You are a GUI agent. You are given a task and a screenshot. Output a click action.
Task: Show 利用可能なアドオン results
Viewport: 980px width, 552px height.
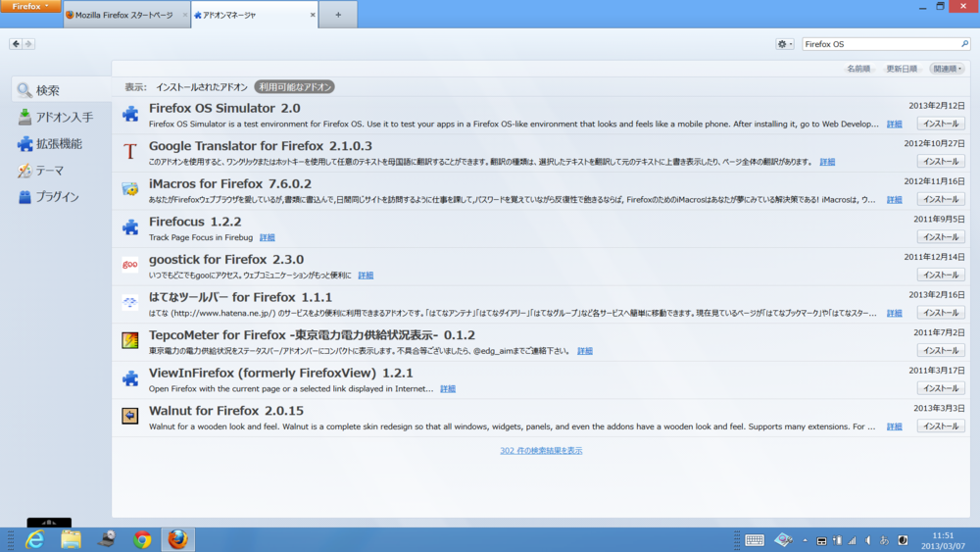click(294, 87)
